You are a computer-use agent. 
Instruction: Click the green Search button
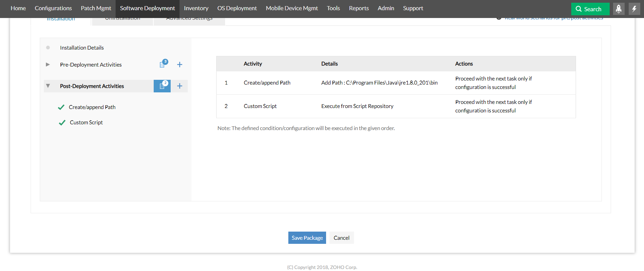click(x=590, y=9)
